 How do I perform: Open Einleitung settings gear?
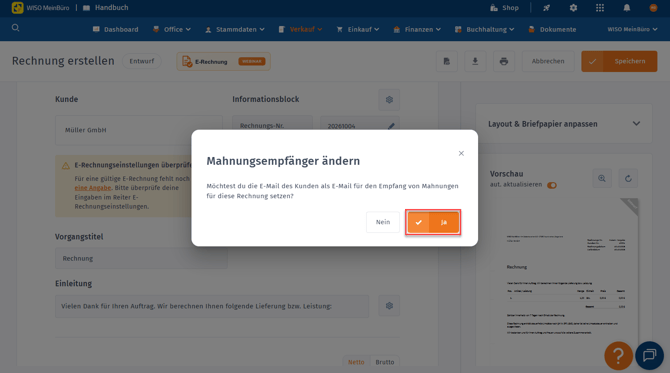tap(389, 306)
